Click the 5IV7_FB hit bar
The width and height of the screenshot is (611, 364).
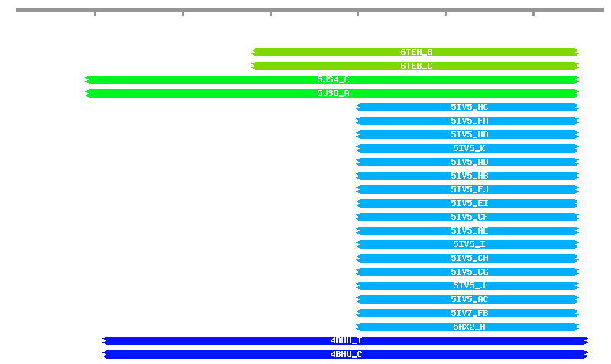(467, 314)
